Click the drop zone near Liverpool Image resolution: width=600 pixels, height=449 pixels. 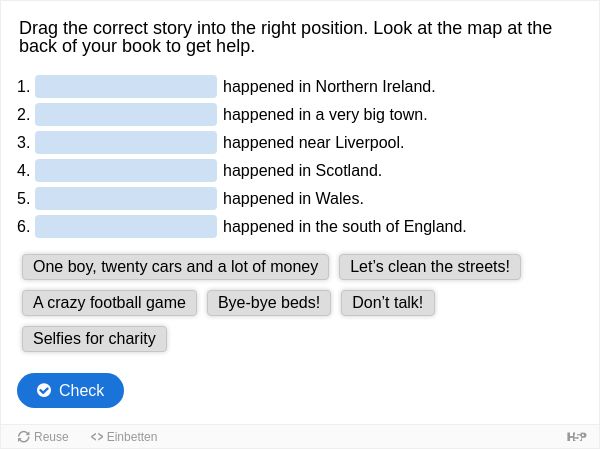[126, 142]
